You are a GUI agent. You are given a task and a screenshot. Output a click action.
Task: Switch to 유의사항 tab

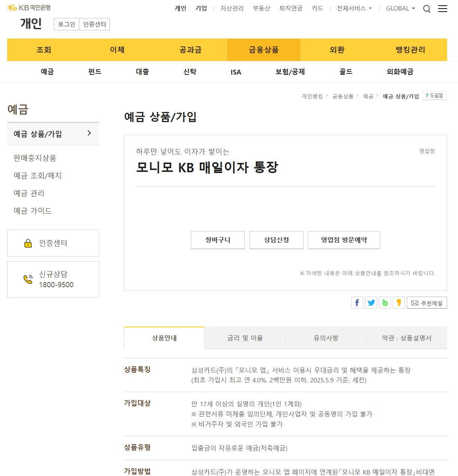326,338
